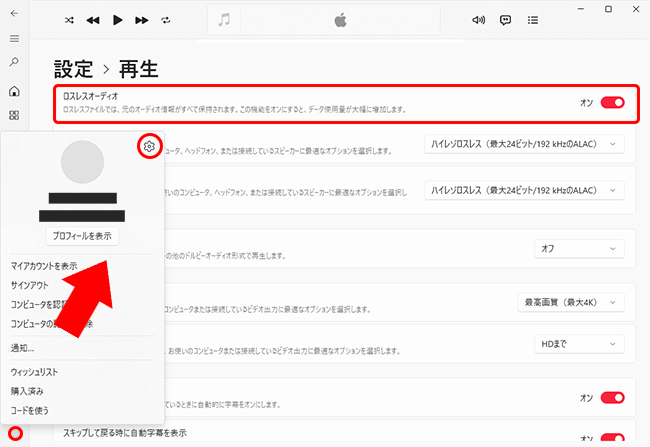Adjust volume via the speaker icon
650x447 pixels.
click(x=478, y=20)
